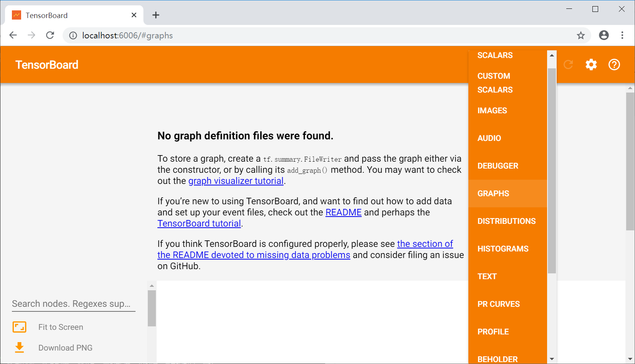Image resolution: width=635 pixels, height=364 pixels.
Task: Click the dashboard menu scroll up arrow
Action: (x=552, y=55)
